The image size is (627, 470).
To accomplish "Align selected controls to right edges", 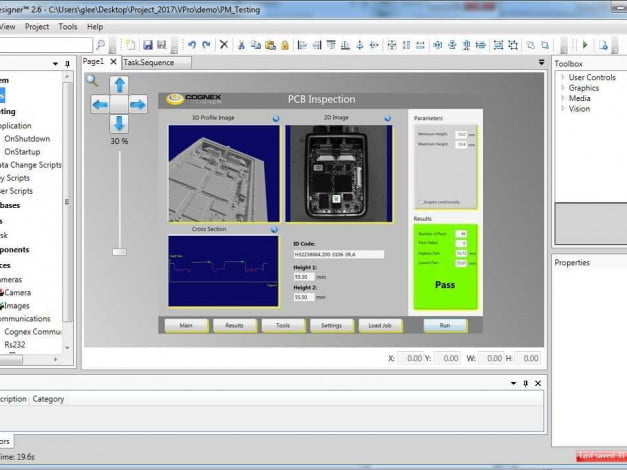I will point(317,45).
